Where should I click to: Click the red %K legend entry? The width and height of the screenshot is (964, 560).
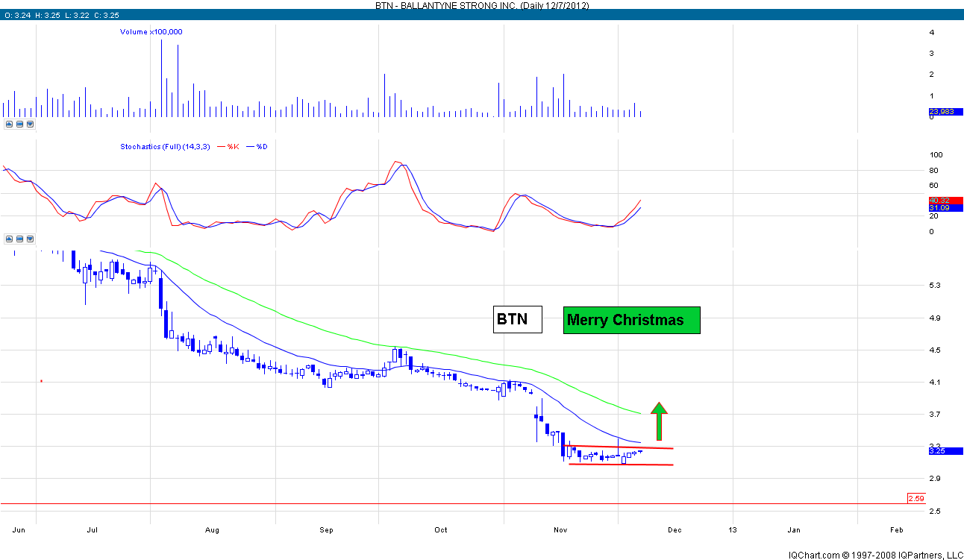point(231,147)
